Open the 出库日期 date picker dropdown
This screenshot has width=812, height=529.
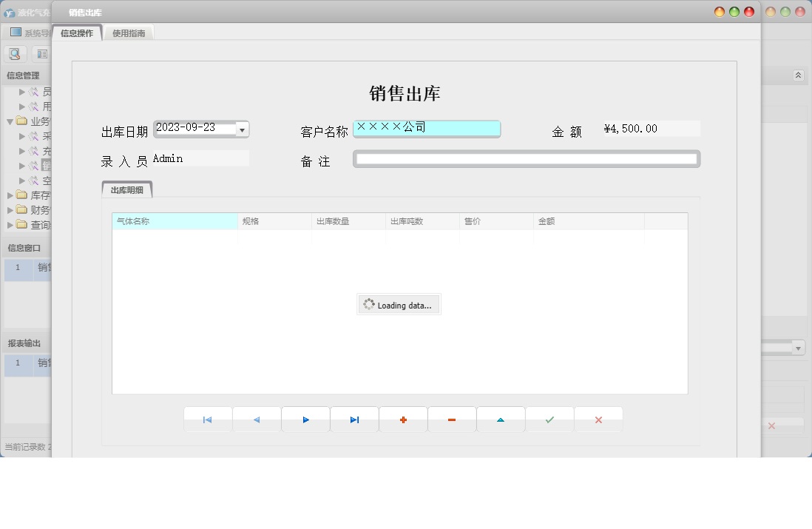tap(242, 128)
